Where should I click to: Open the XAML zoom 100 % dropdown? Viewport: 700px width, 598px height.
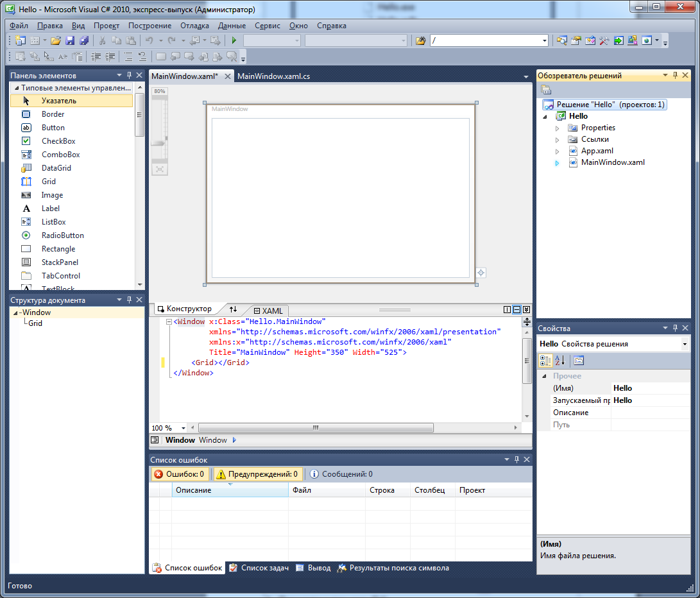[183, 428]
